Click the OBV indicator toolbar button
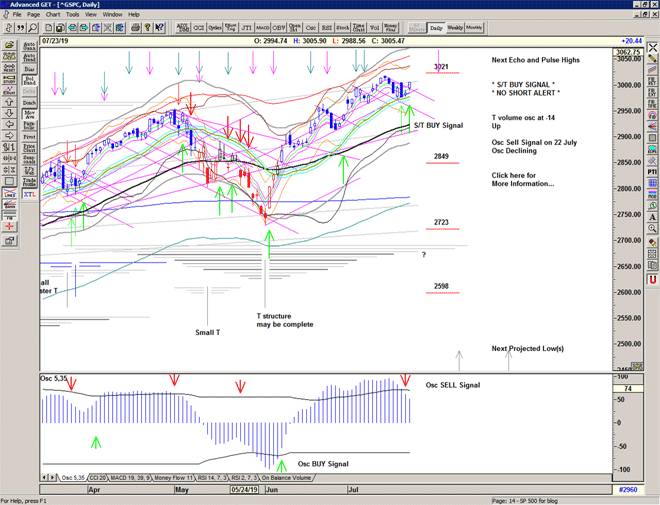This screenshot has height=505, width=660. pos(279,28)
